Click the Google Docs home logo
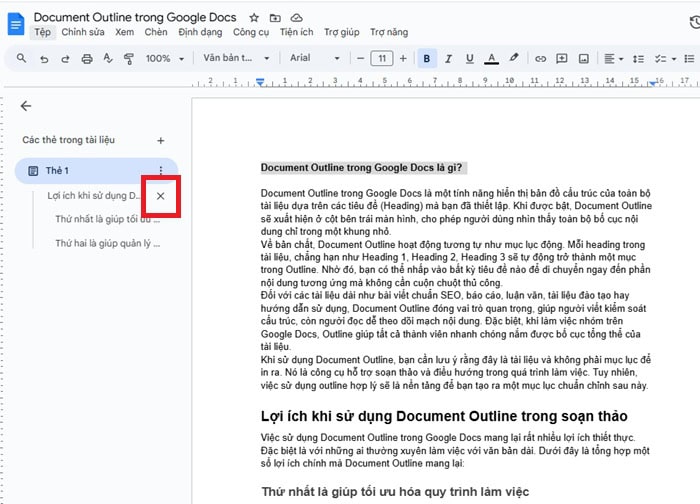The height and width of the screenshot is (504, 700). click(16, 24)
